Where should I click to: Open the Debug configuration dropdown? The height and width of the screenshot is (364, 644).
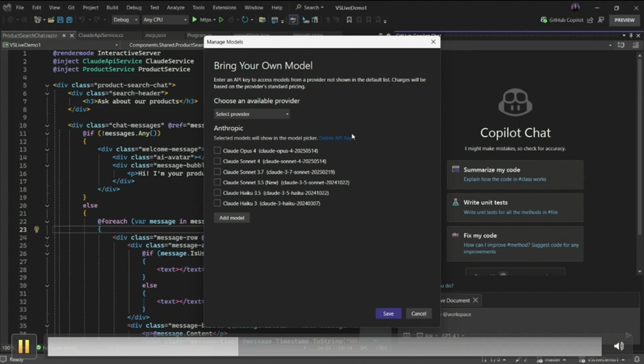click(x=125, y=20)
